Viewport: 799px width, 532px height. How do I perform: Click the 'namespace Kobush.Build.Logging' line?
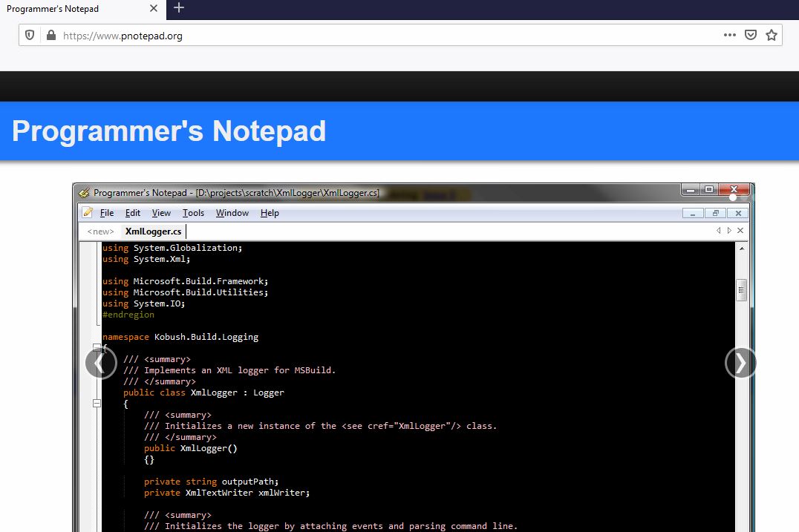[x=180, y=337]
